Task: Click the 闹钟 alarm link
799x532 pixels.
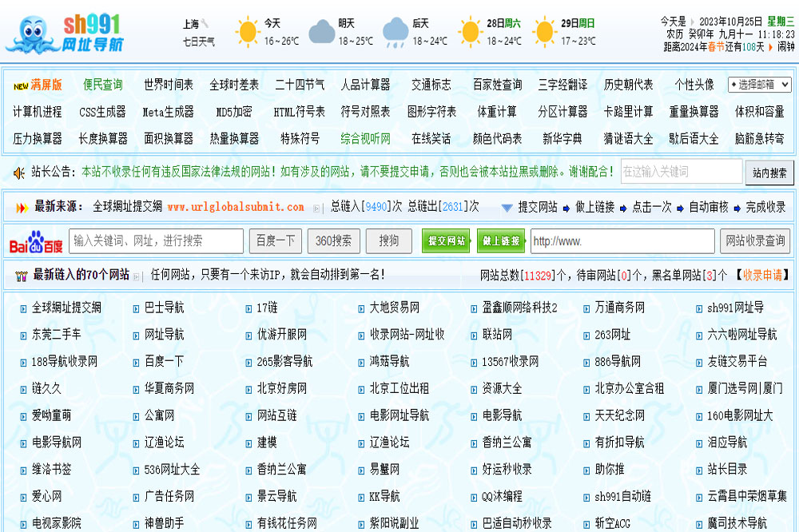Action: (x=786, y=47)
